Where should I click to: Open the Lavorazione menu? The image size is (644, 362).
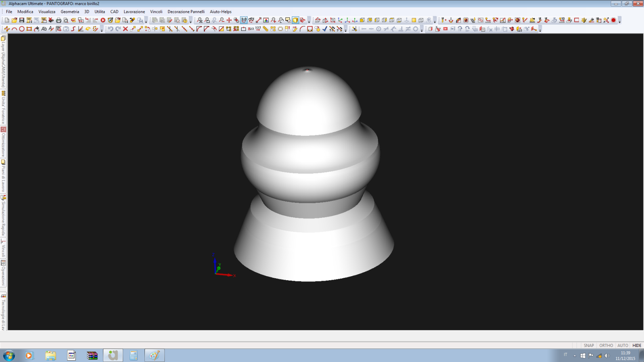pos(134,12)
